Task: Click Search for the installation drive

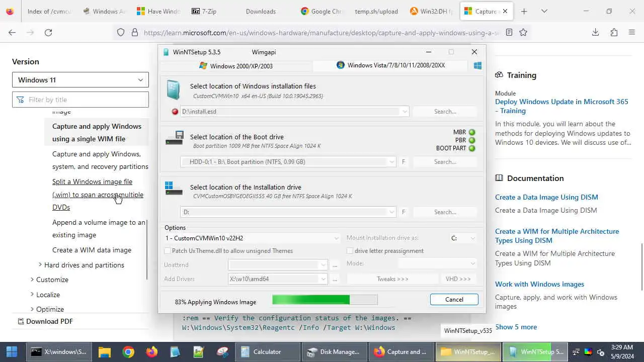Action: tap(445, 212)
